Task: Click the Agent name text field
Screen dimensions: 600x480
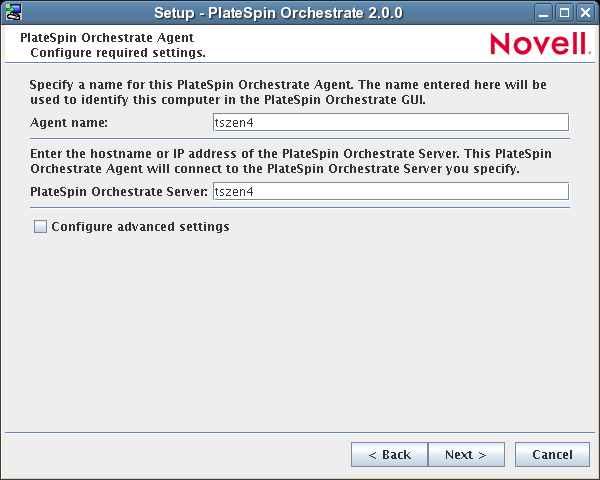Action: point(390,122)
